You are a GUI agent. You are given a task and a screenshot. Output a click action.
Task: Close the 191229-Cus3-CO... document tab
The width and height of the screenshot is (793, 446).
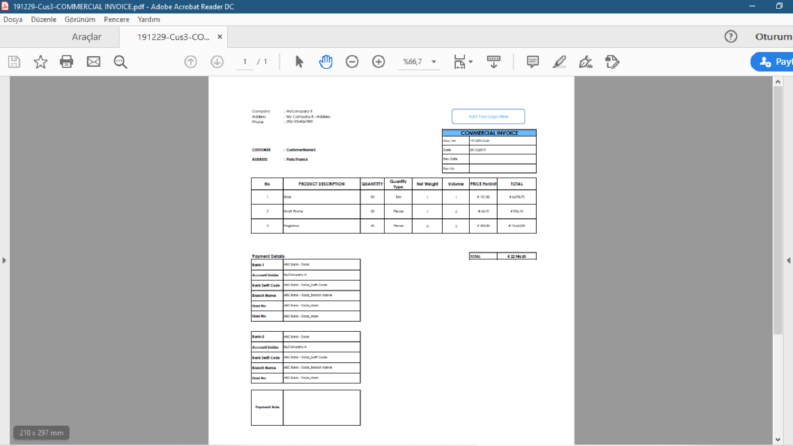[220, 37]
